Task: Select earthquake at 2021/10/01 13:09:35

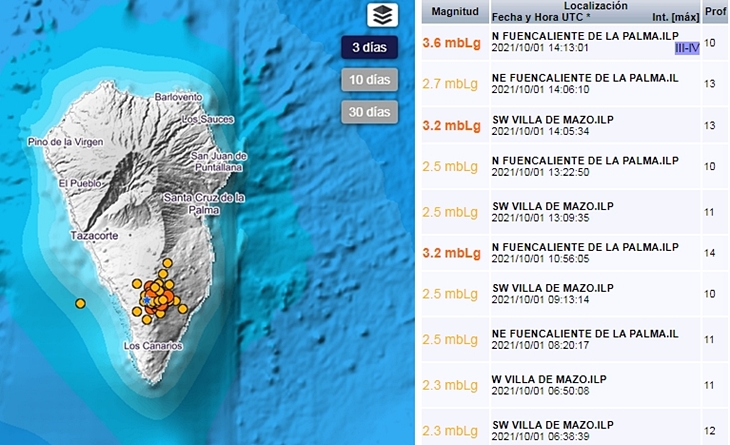Action: pyautogui.click(x=540, y=218)
